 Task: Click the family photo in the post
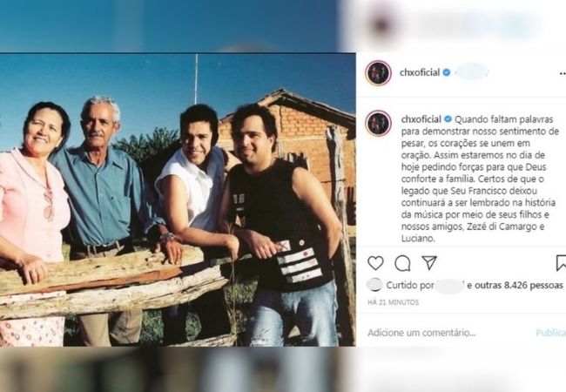pos(178,199)
